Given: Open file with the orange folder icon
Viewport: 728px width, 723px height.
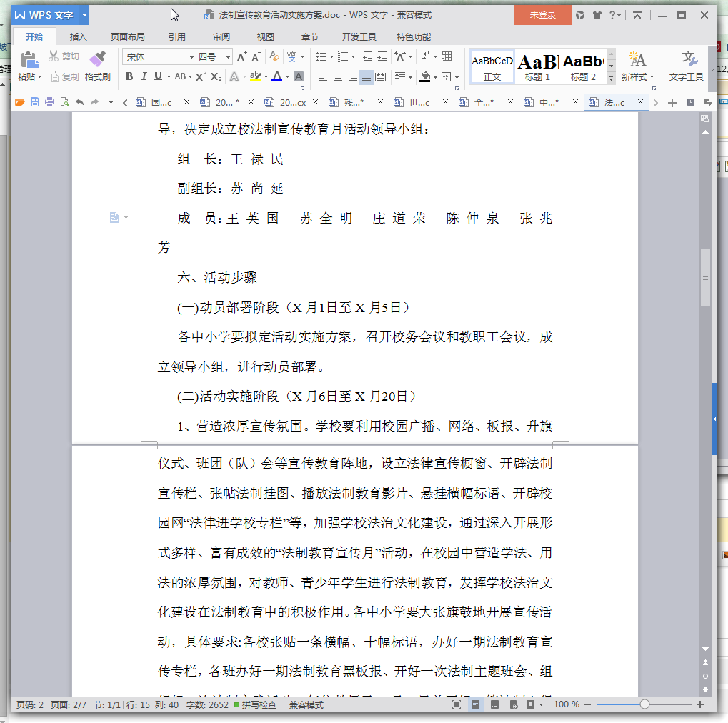Looking at the screenshot, I should click(x=19, y=102).
